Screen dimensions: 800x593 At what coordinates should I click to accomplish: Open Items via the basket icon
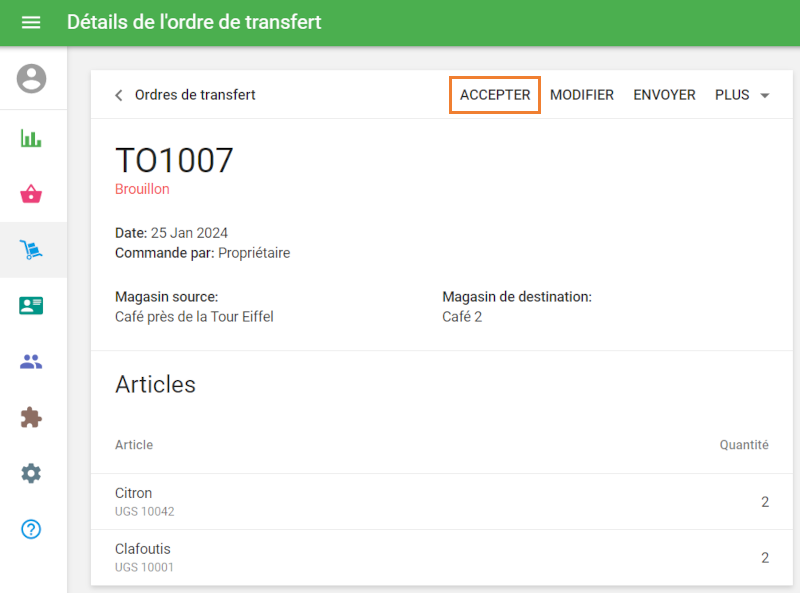pos(32,194)
